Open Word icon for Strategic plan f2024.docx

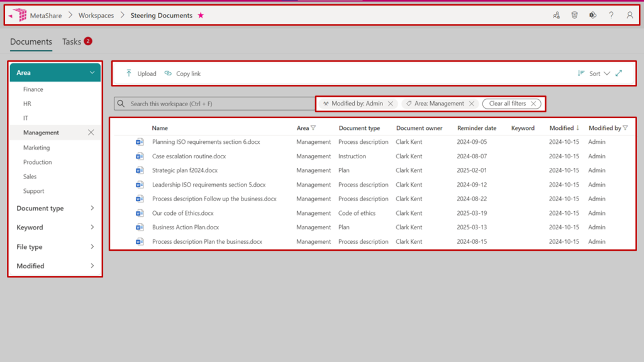(140, 170)
